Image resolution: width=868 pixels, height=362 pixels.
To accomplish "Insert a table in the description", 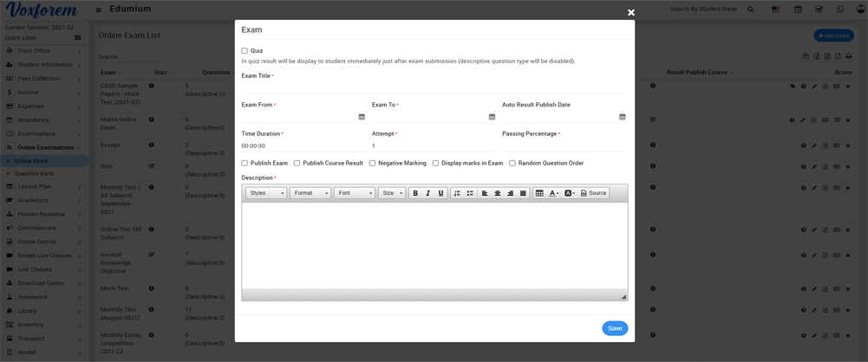I will click(539, 193).
